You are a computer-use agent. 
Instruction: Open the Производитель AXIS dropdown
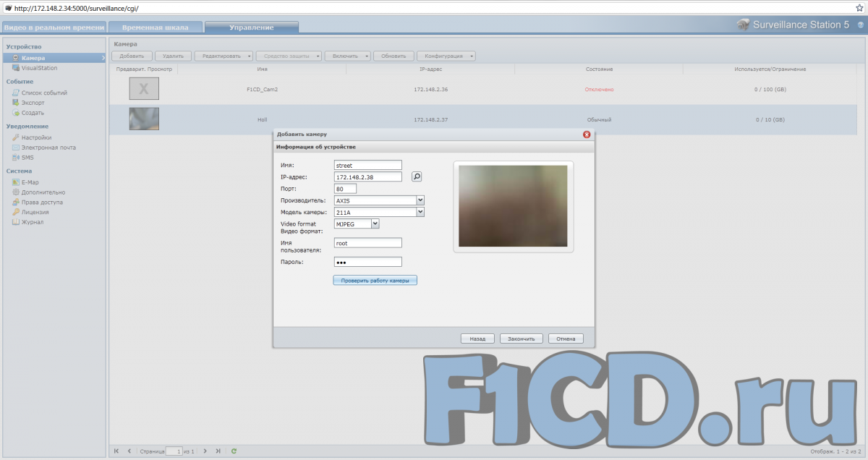(420, 200)
